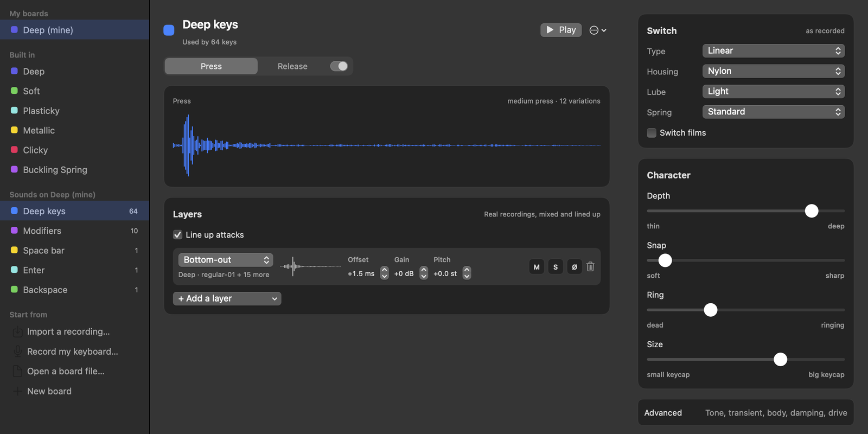
Task: Click the Pitch stepper arrows
Action: pos(467,273)
